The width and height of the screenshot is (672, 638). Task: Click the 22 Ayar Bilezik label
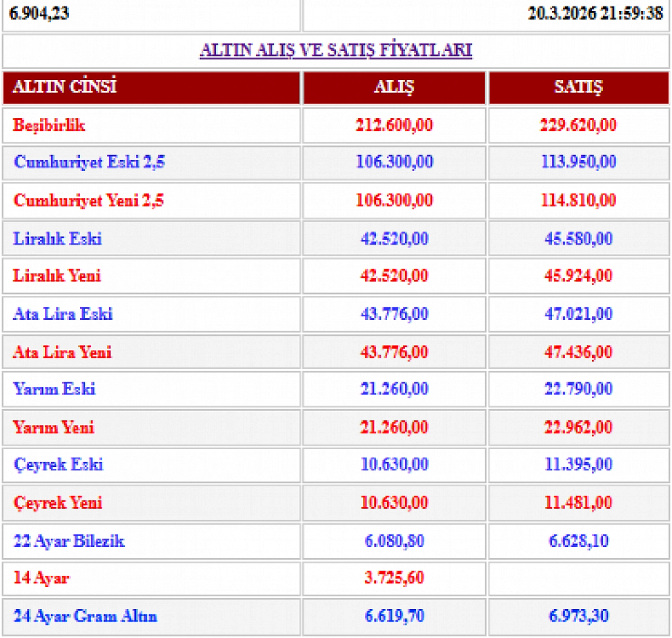(x=69, y=541)
